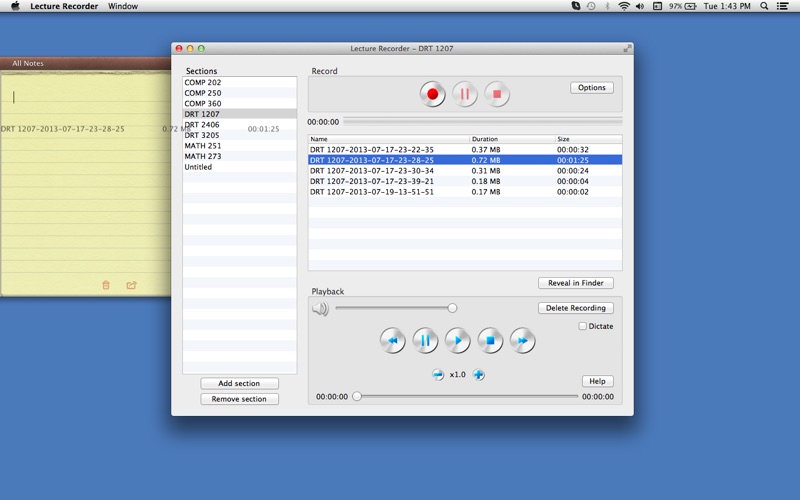This screenshot has height=500, width=800.
Task: Select recording DRT 1207-2013-07-19-13-51-51
Action: coord(465,192)
